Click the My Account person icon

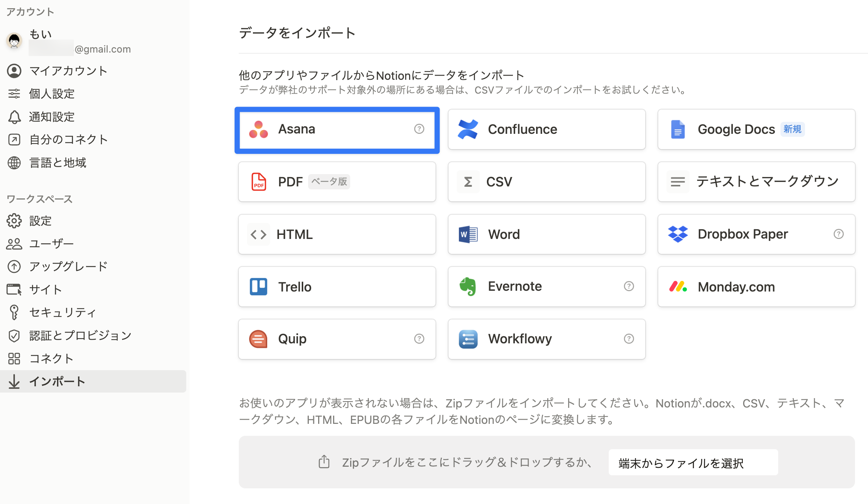(x=14, y=71)
